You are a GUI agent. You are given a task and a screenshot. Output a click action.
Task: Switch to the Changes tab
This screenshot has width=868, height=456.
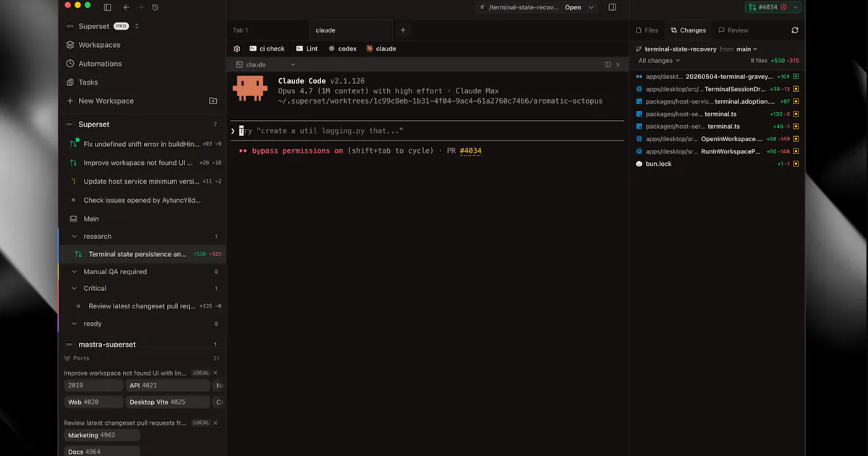[x=689, y=30]
